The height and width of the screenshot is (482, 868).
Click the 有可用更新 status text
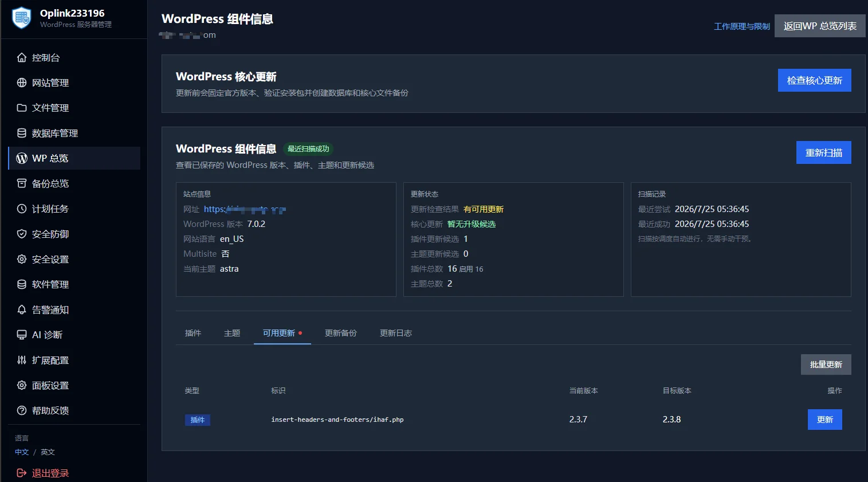(484, 209)
